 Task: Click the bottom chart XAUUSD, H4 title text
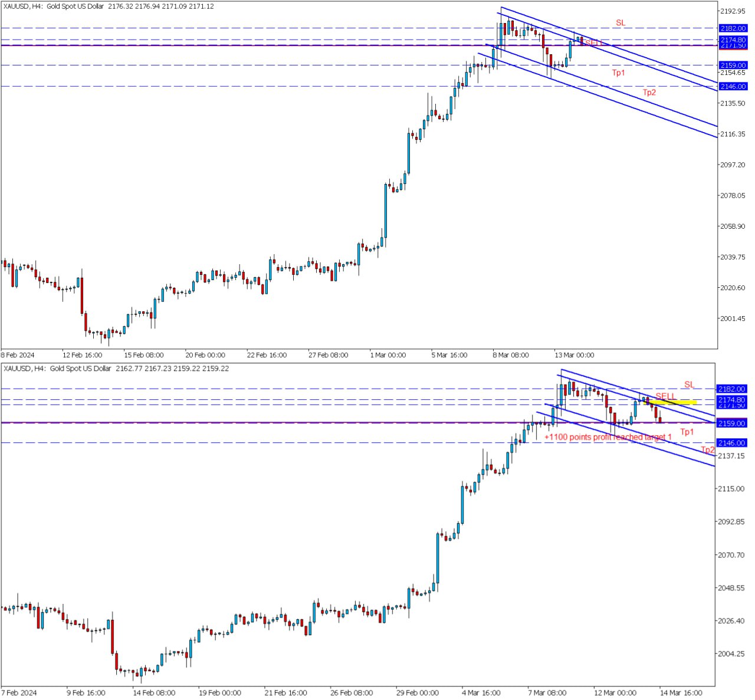(x=116, y=369)
